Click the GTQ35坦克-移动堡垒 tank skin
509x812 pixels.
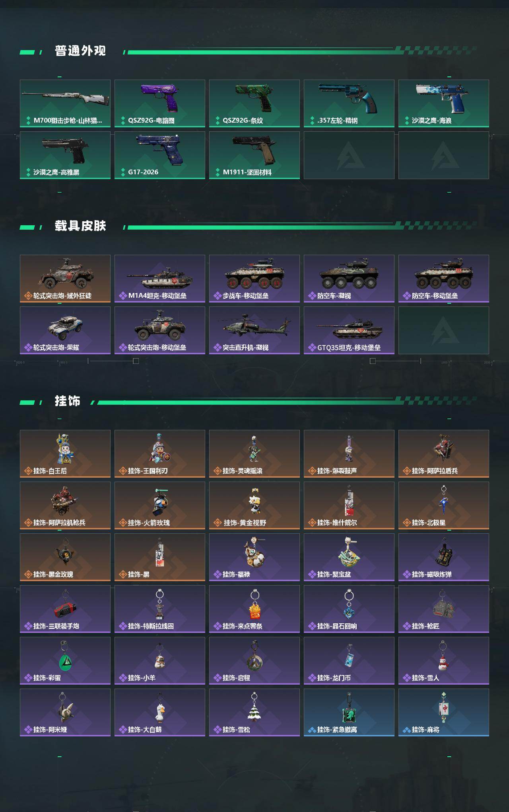click(349, 330)
